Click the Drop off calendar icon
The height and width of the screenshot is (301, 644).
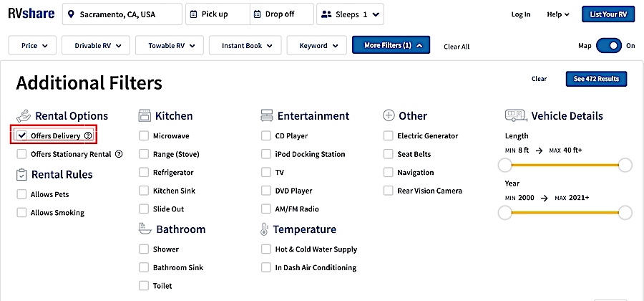pos(258,14)
